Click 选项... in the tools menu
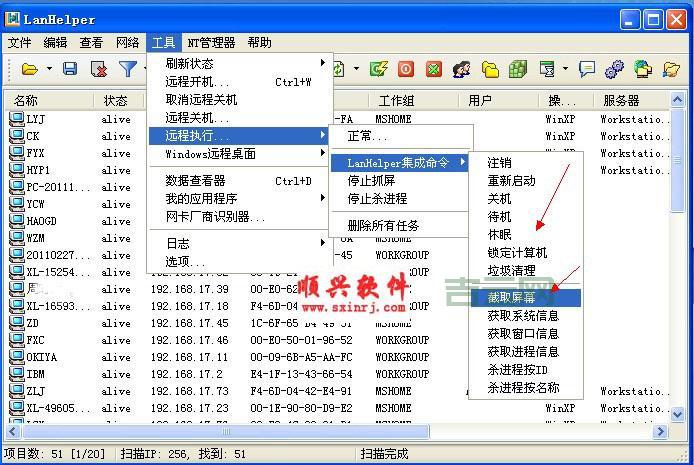 (186, 261)
